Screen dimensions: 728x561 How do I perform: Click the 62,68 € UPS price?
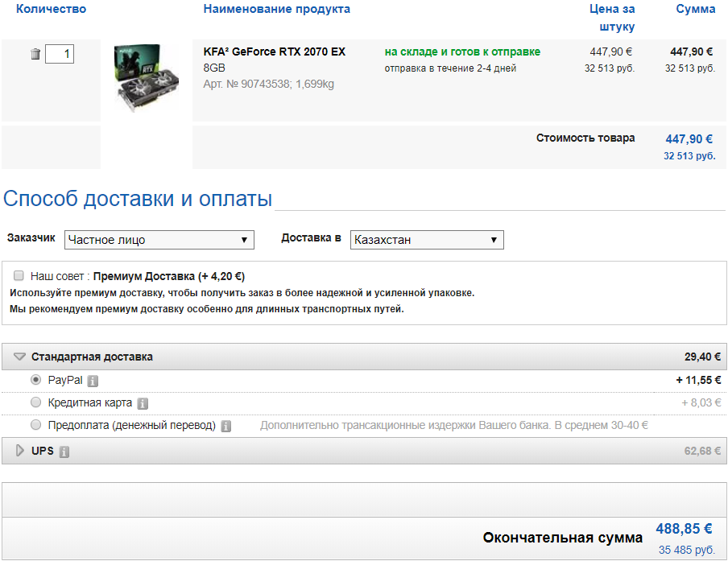point(702,451)
